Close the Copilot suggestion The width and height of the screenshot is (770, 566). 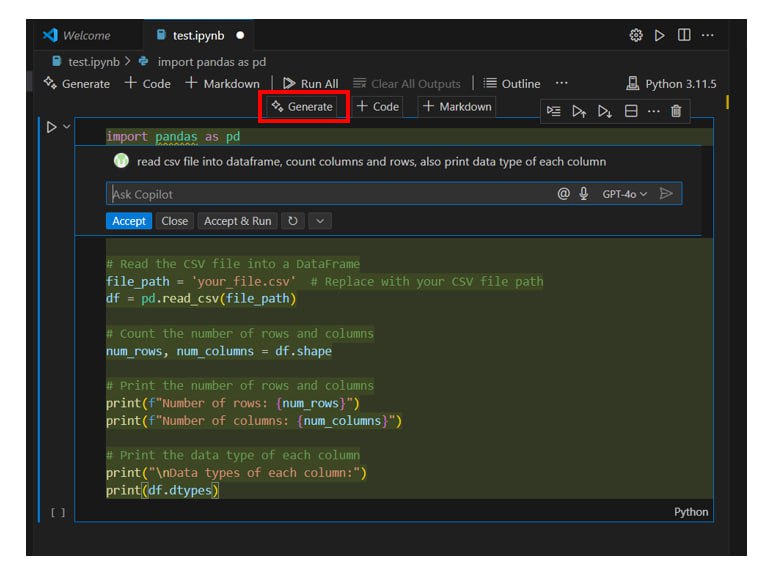(x=174, y=221)
